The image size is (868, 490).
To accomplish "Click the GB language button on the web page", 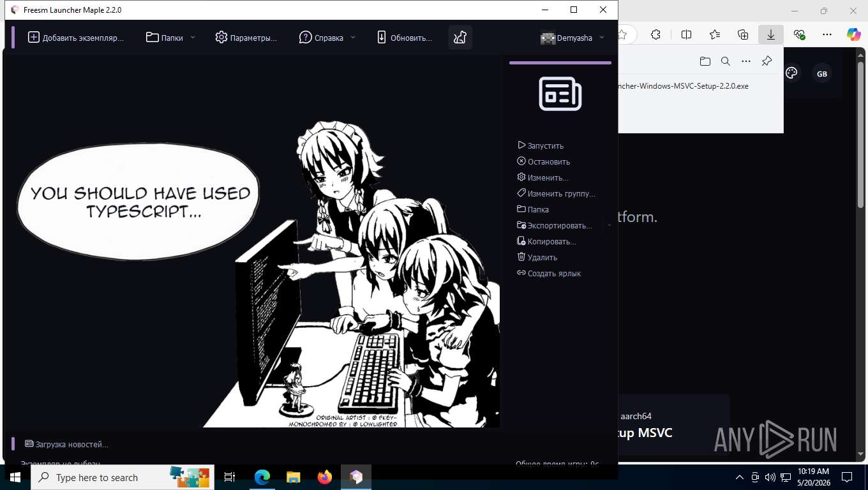I will pos(822,74).
